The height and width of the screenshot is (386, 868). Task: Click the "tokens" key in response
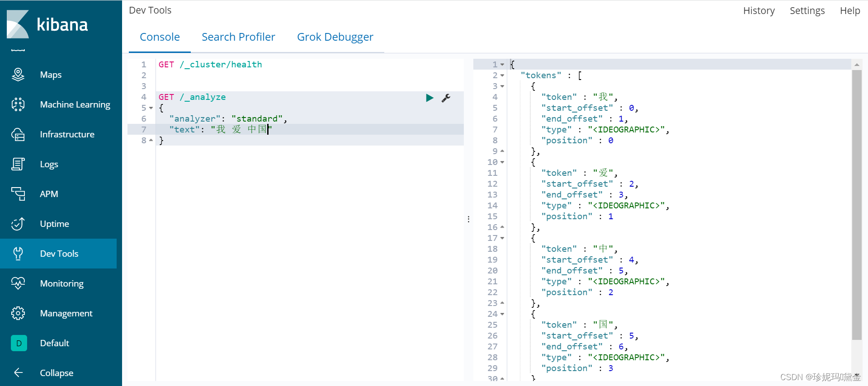[x=541, y=75]
